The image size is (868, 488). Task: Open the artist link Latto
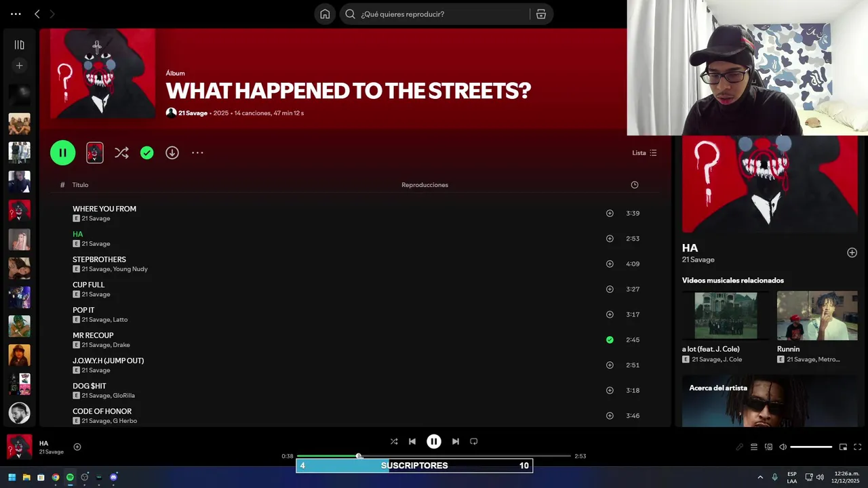[120, 320]
